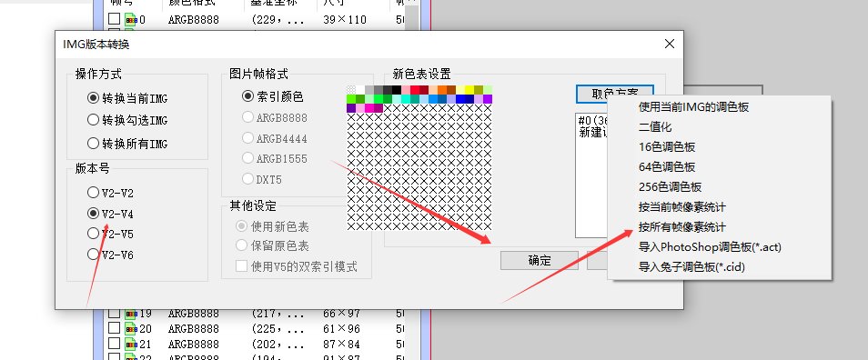Viewport: 868px width, 360px height.
Task: Select the DXT5 frame format radio
Action: [x=263, y=179]
